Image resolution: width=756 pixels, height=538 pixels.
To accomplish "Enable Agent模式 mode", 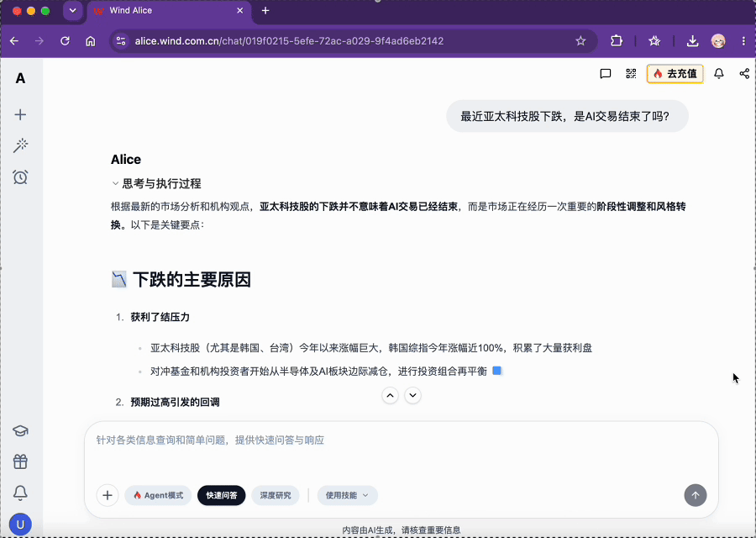I will coord(158,495).
